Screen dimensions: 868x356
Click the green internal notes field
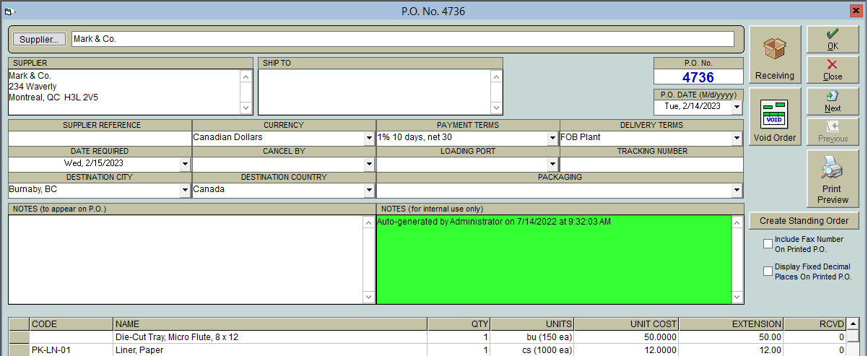coord(554,259)
